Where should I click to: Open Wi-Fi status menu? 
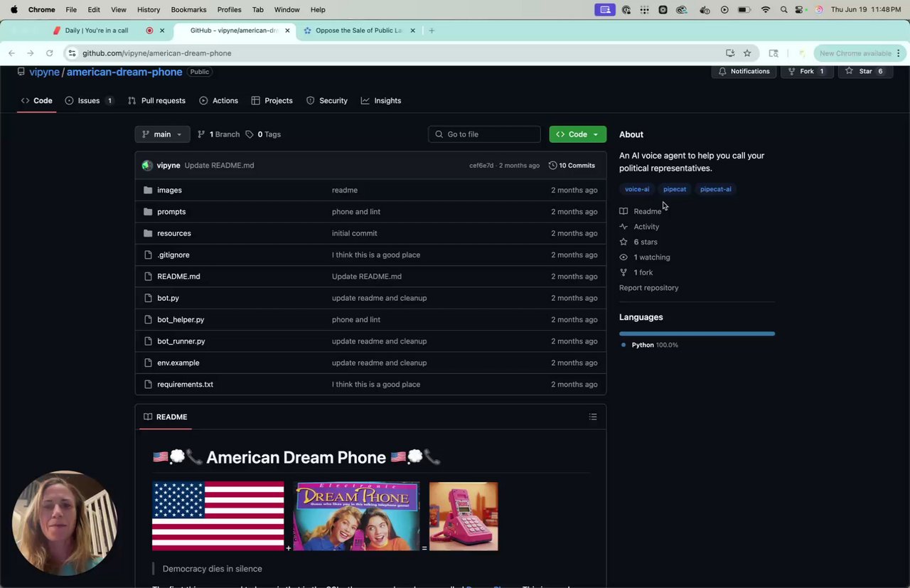(766, 9)
